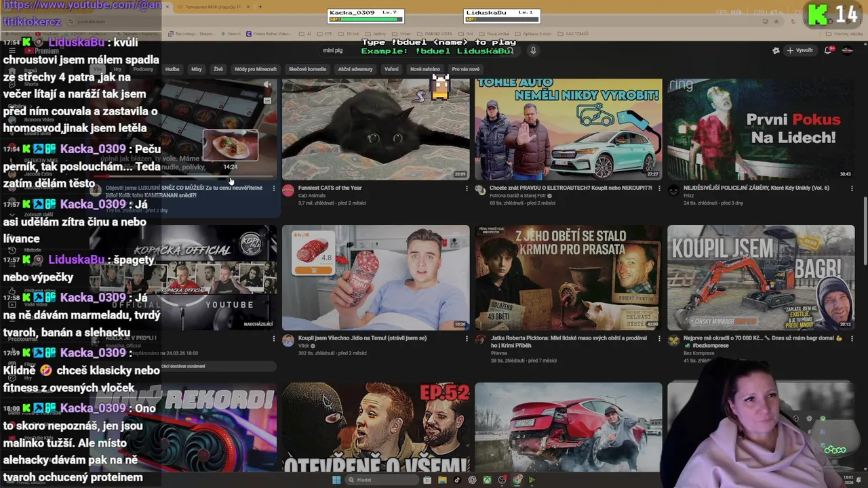The image size is (868, 488).
Task: Open the 'Tohle auto neměli nikdy vyrobit' thumbnail
Action: click(568, 129)
